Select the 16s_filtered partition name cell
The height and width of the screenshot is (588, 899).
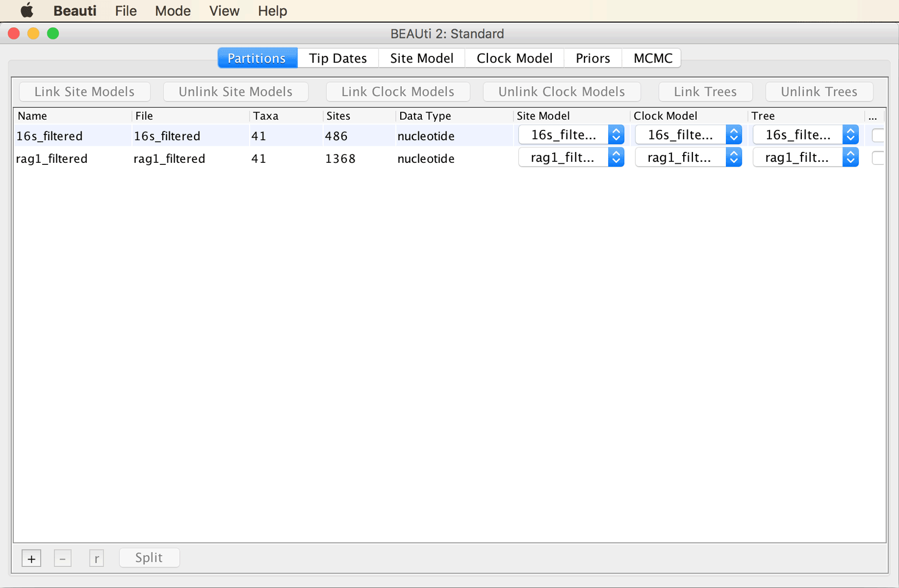click(x=72, y=136)
